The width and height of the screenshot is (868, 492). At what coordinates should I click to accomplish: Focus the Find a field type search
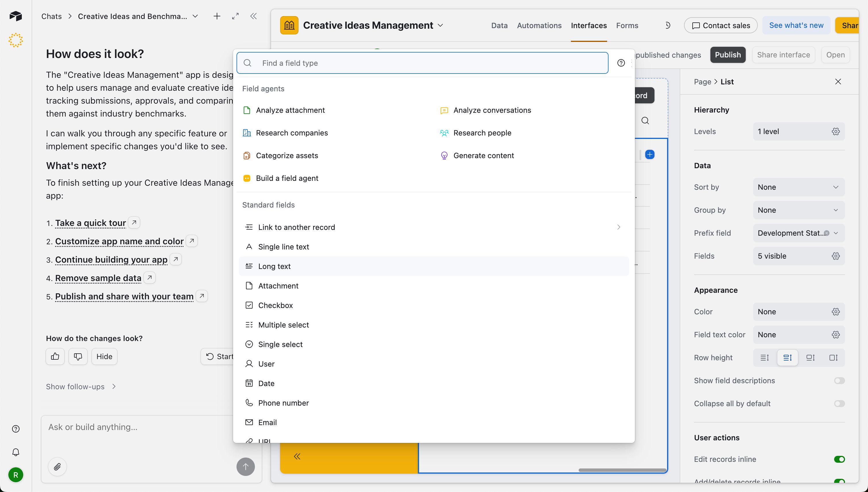pyautogui.click(x=422, y=63)
